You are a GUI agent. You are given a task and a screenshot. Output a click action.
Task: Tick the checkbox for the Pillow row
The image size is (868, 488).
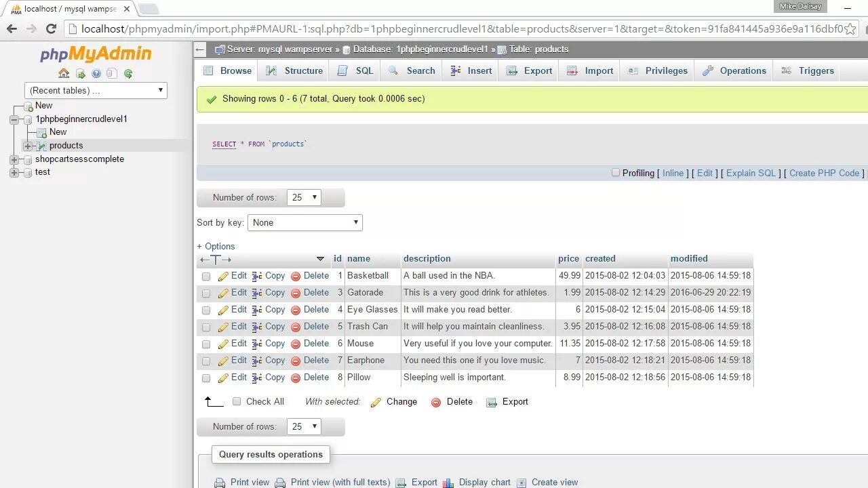206,378
